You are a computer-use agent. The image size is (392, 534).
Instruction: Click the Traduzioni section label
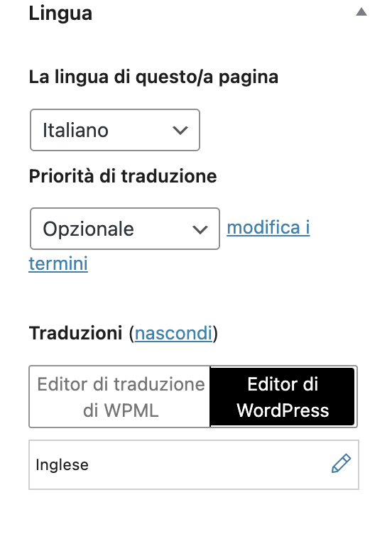pos(75,333)
